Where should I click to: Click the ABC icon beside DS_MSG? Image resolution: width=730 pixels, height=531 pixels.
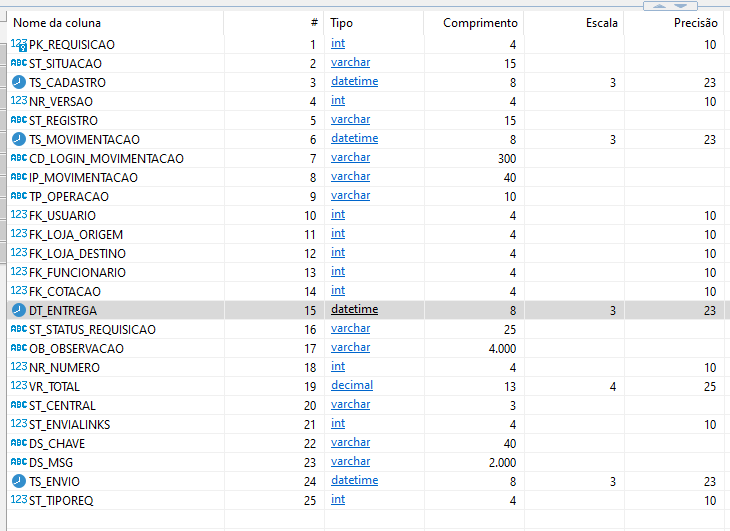19,462
